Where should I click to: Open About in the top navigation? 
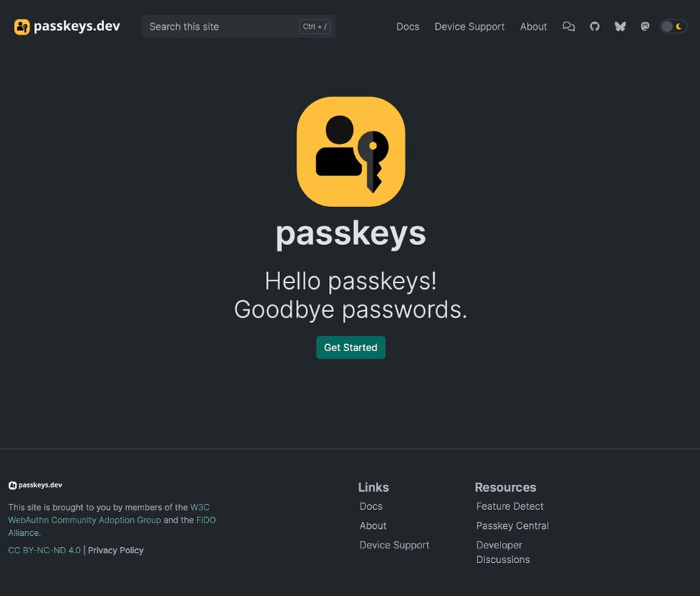pyautogui.click(x=533, y=27)
